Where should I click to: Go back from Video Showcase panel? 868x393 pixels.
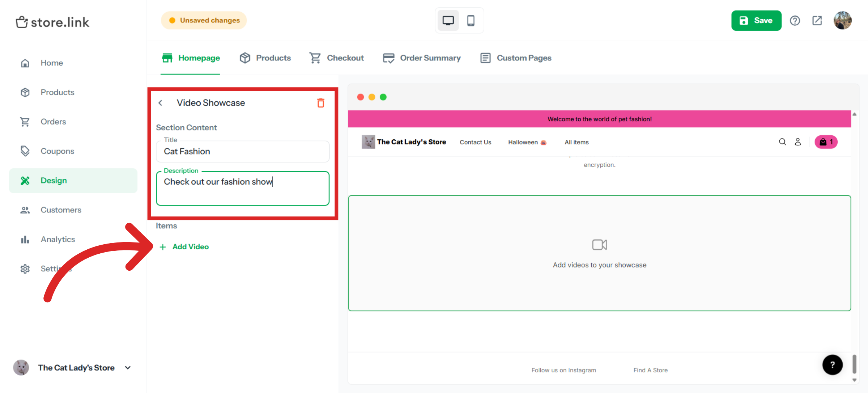[160, 103]
